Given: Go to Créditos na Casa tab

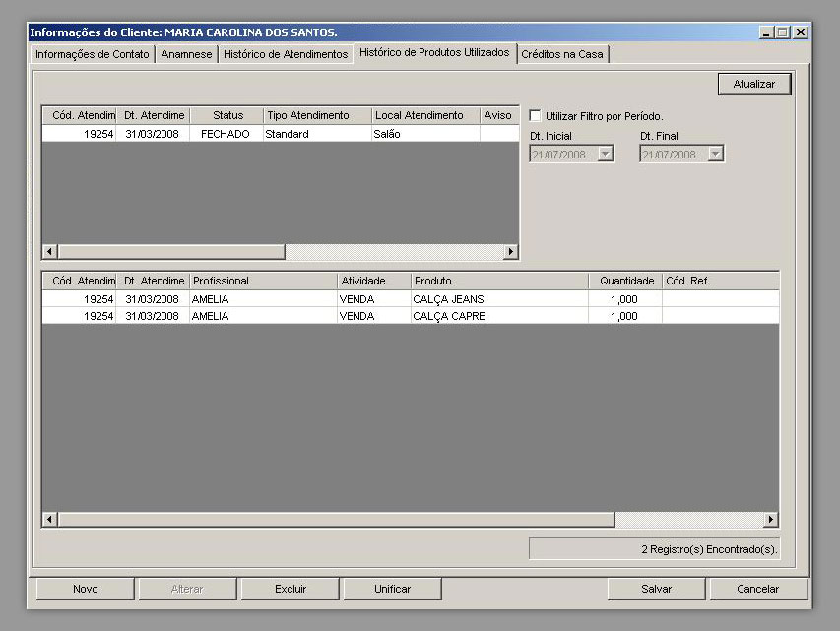Looking at the screenshot, I should click(562, 54).
